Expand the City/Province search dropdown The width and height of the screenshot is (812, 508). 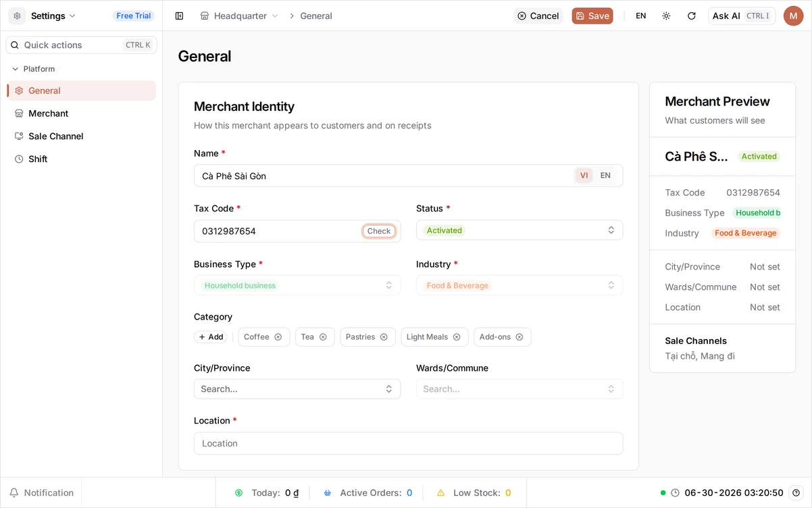(x=297, y=389)
